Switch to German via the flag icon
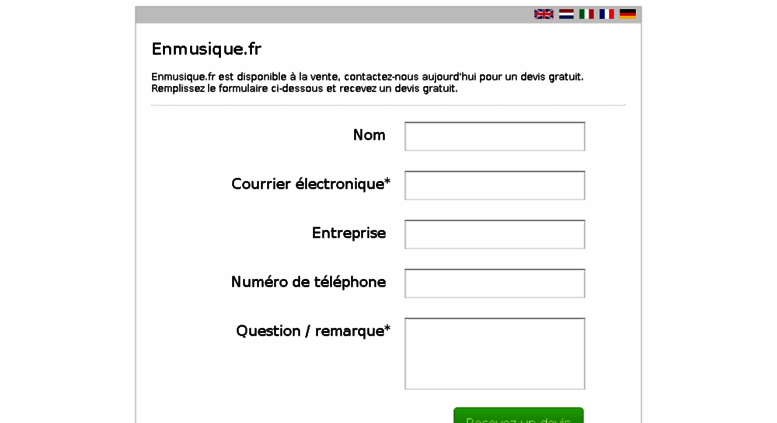Viewport: 777px width, 423px height. pyautogui.click(x=628, y=14)
